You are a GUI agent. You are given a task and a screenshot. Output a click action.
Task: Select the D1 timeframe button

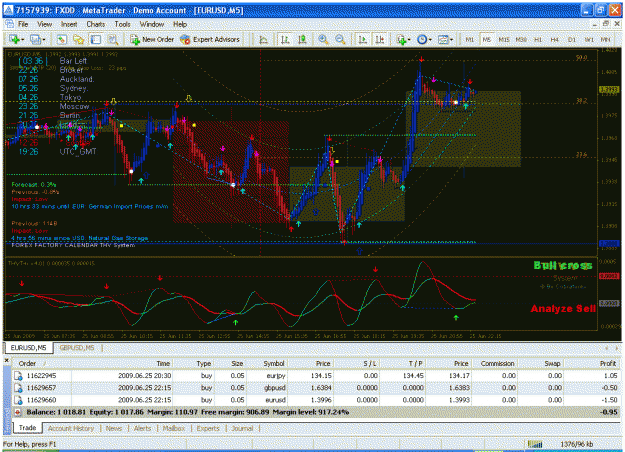(572, 39)
